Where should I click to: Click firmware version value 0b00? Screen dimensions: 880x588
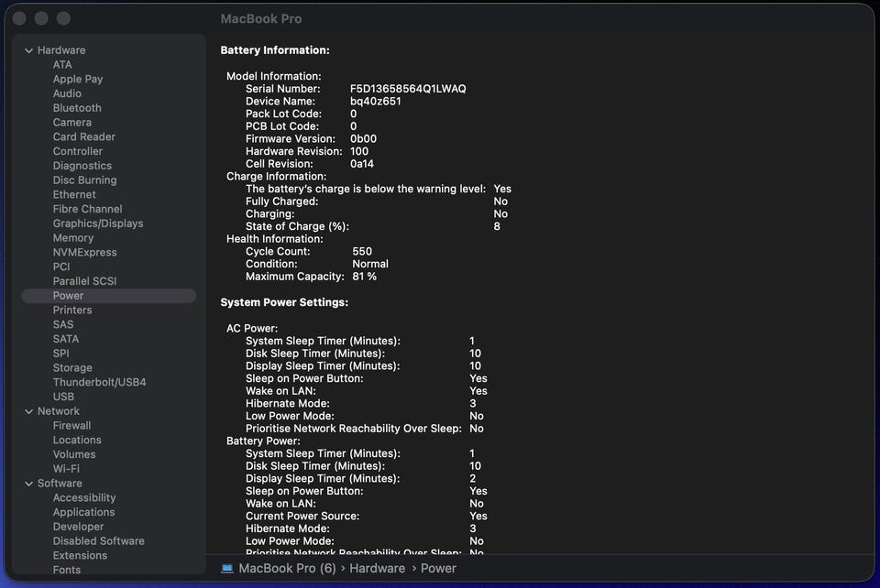pos(363,139)
